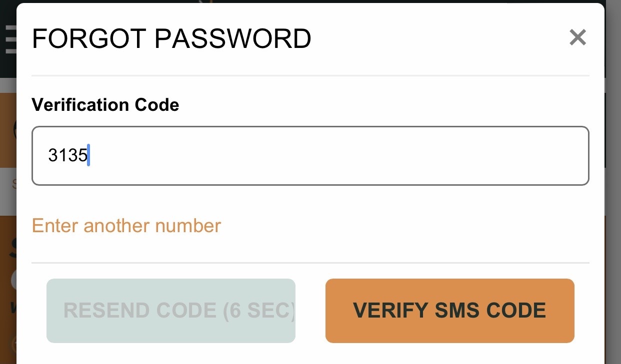The image size is (621, 364).
Task: Verify the entered SMS code
Action: pos(449,311)
